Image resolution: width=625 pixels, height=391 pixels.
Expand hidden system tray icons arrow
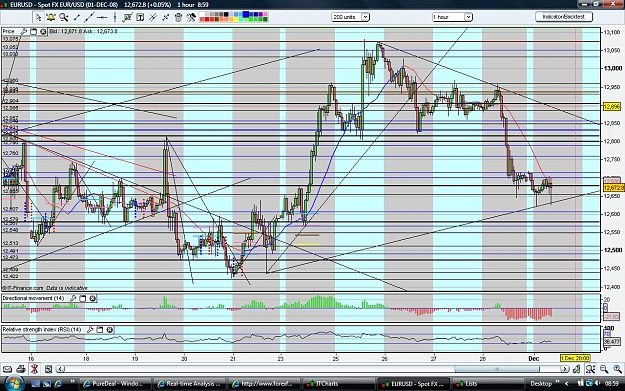tap(567, 383)
